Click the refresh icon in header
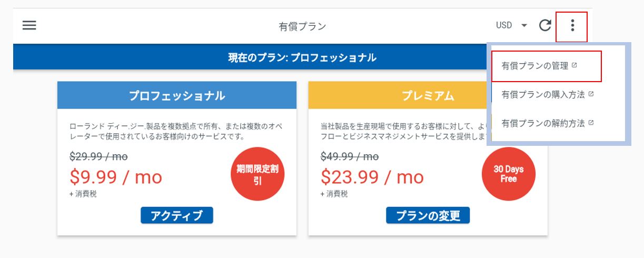The width and height of the screenshot is (644, 258). [545, 25]
